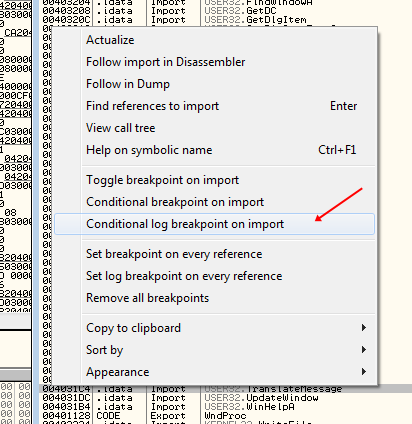Click the USER32.GetDC import row
The height and width of the screenshot is (424, 412).
tap(225, 11)
